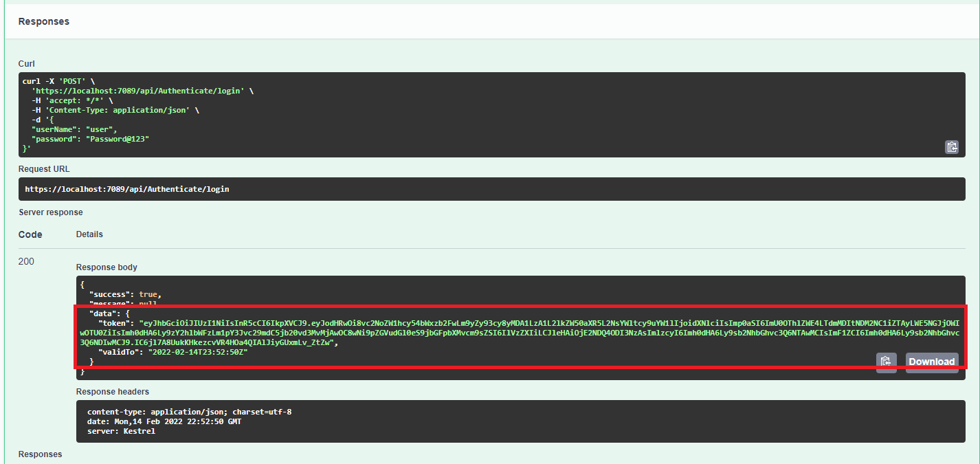Click the JWT token value
This screenshot has width=980, height=464.
point(520,332)
